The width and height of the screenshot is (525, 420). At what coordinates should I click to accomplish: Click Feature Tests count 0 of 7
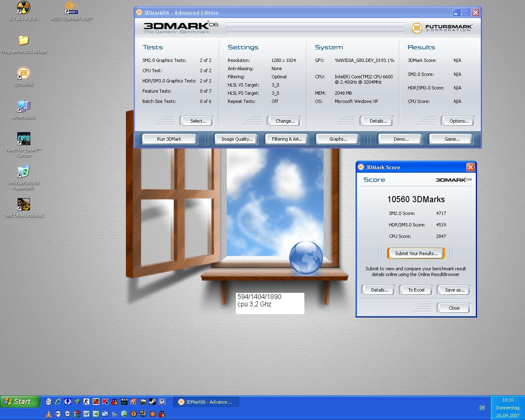click(205, 91)
